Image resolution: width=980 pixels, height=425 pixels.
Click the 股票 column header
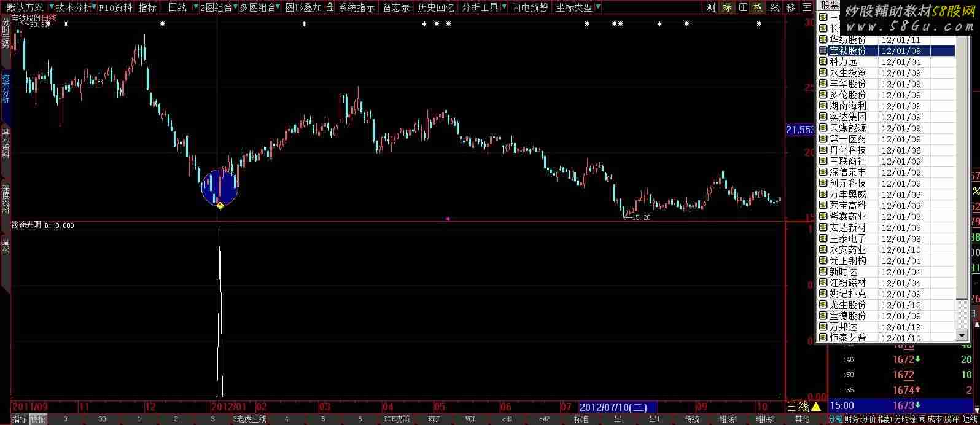[830, 6]
